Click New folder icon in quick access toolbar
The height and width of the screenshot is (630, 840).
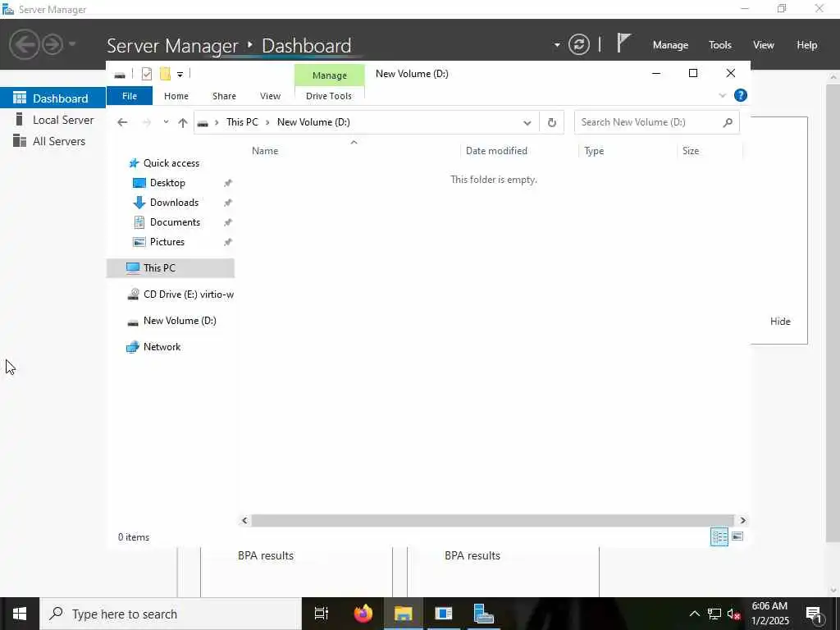pos(165,74)
